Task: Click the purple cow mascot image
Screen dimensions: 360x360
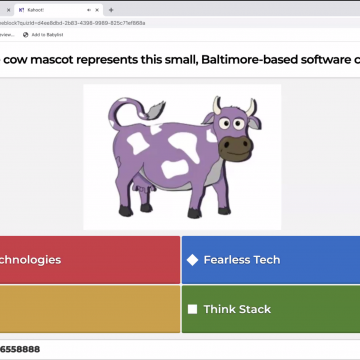Action: pyautogui.click(x=182, y=157)
